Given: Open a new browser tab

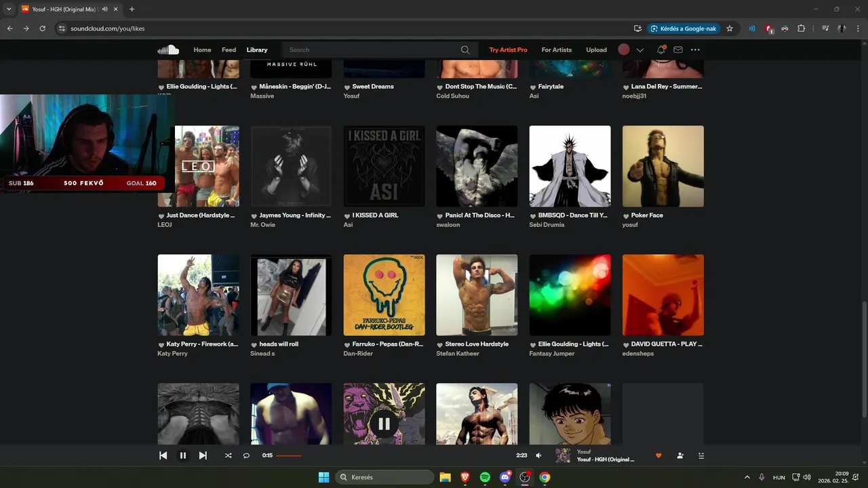Looking at the screenshot, I should (x=132, y=9).
